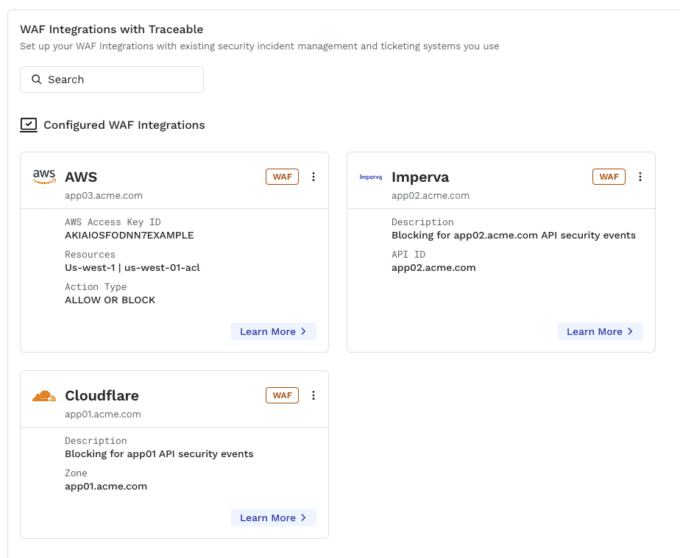
Task: Click the WAF badge on Cloudflare card
Action: click(282, 395)
